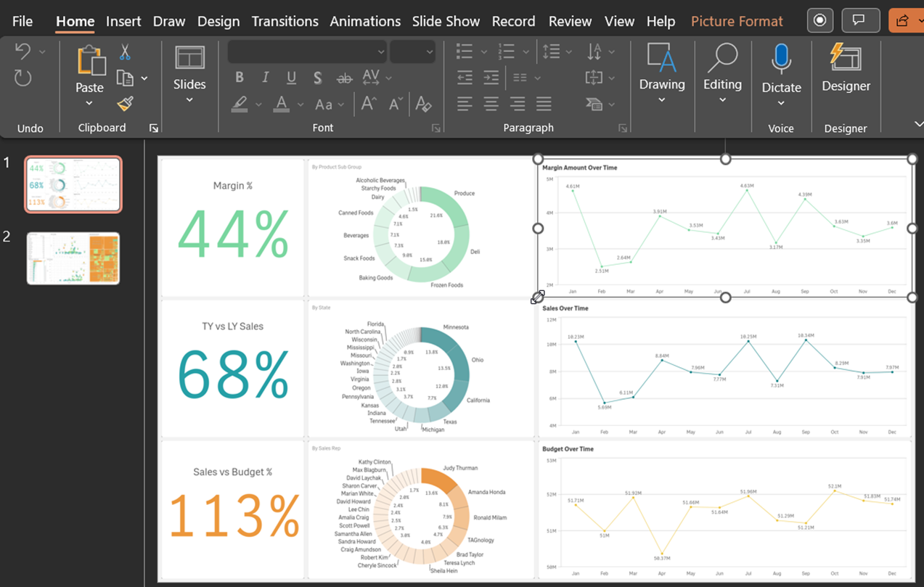
Task: Click the Record button in title bar
Action: (x=820, y=20)
